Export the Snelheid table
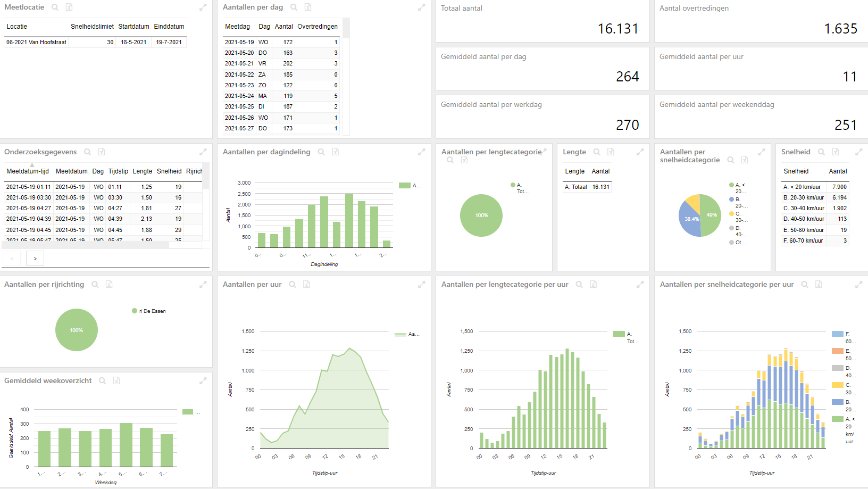This screenshot has width=868, height=489. [836, 152]
